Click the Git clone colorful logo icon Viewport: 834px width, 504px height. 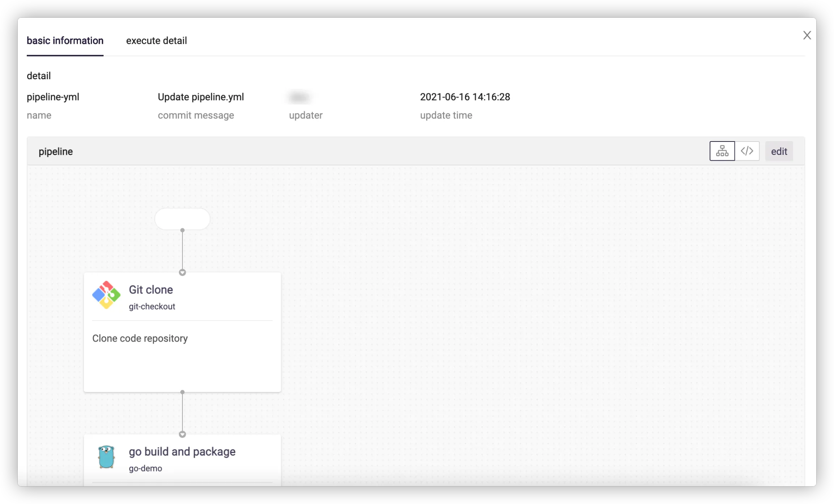pyautogui.click(x=106, y=295)
